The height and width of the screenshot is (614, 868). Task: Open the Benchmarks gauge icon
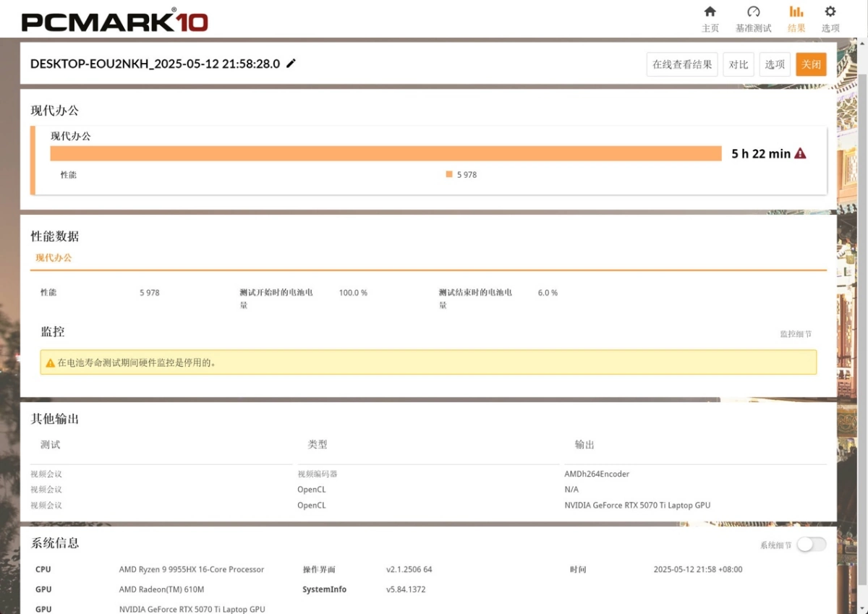click(x=753, y=12)
